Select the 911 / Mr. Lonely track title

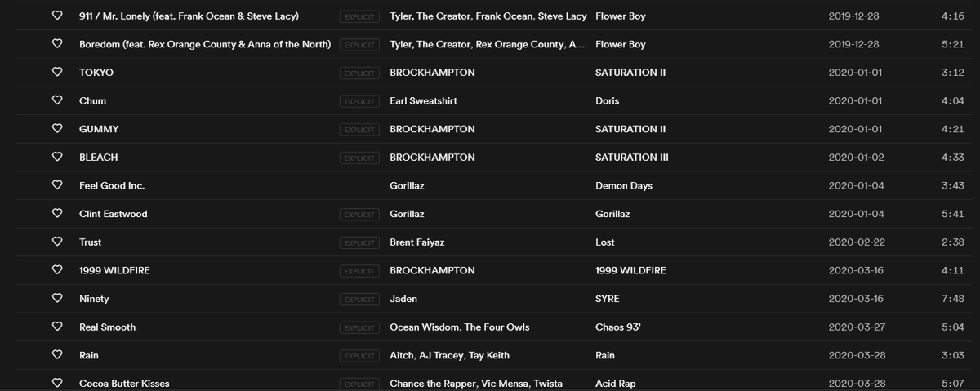coord(188,16)
